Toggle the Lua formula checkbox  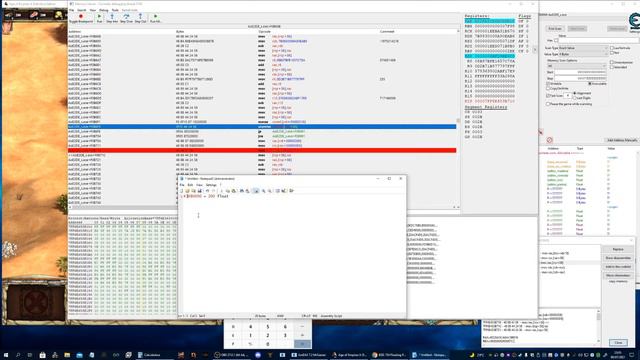(x=612, y=48)
